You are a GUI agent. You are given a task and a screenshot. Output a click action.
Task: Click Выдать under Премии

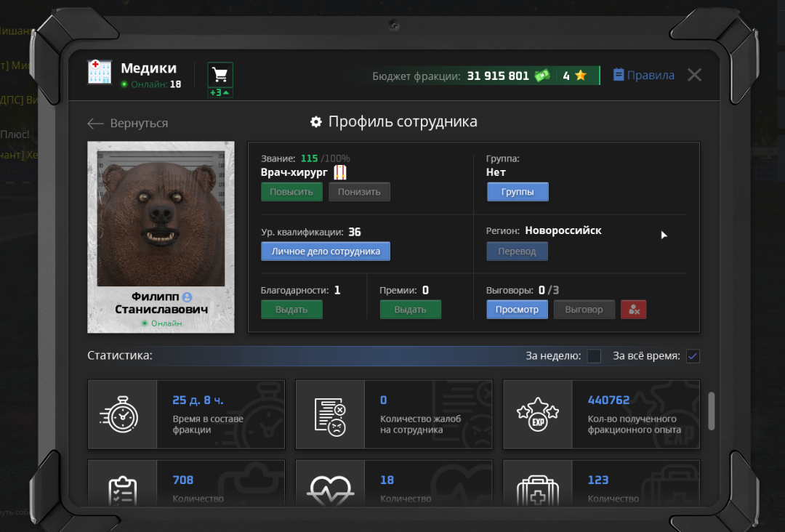(410, 310)
